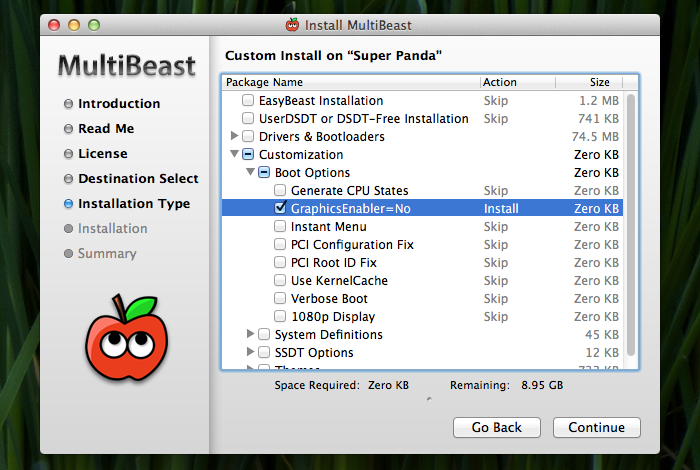Click the Space Required label
This screenshot has height=470, width=700.
tap(317, 385)
